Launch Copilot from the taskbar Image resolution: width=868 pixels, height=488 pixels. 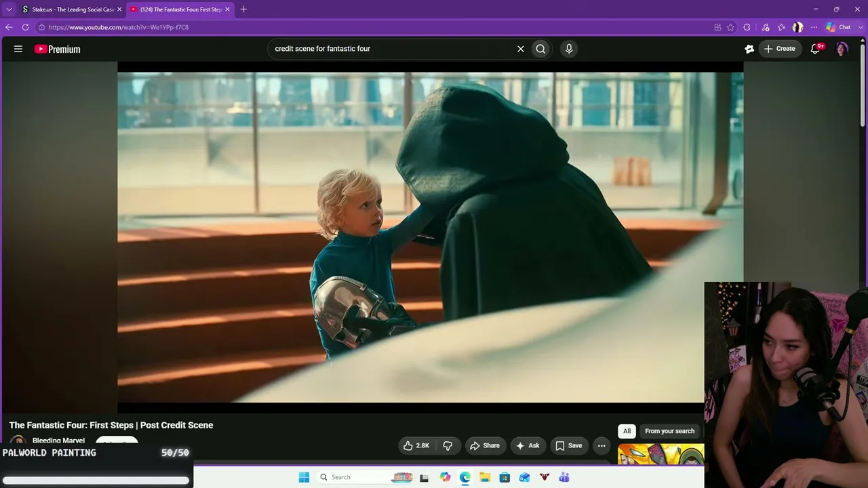pyautogui.click(x=445, y=477)
